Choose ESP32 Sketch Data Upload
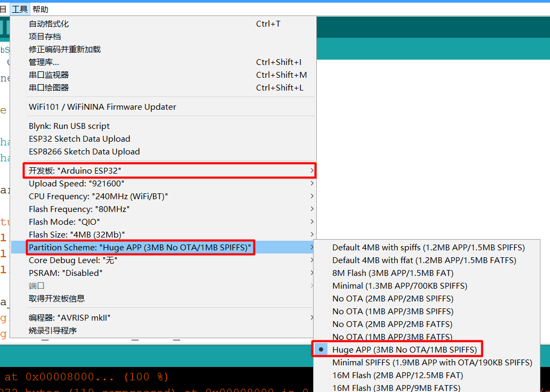Viewport: 550px width, 392px height. (x=163, y=139)
